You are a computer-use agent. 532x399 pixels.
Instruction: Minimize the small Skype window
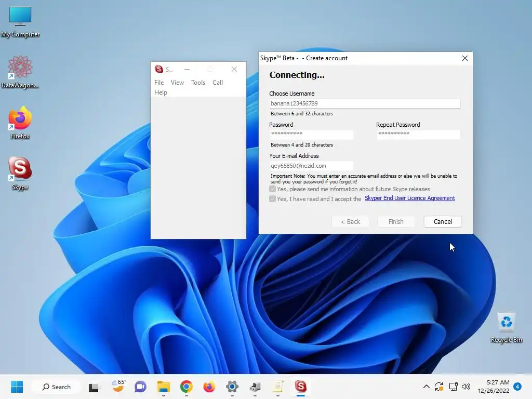[187, 69]
